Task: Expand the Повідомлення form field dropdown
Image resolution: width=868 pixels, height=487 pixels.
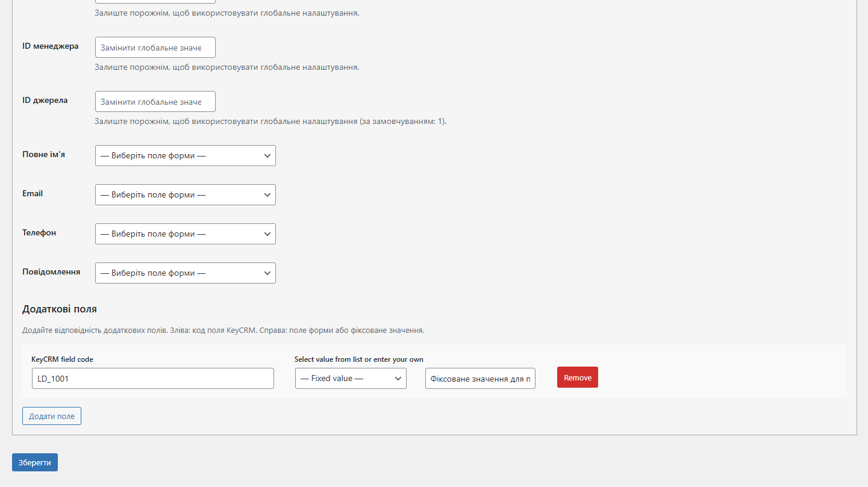Action: [185, 273]
